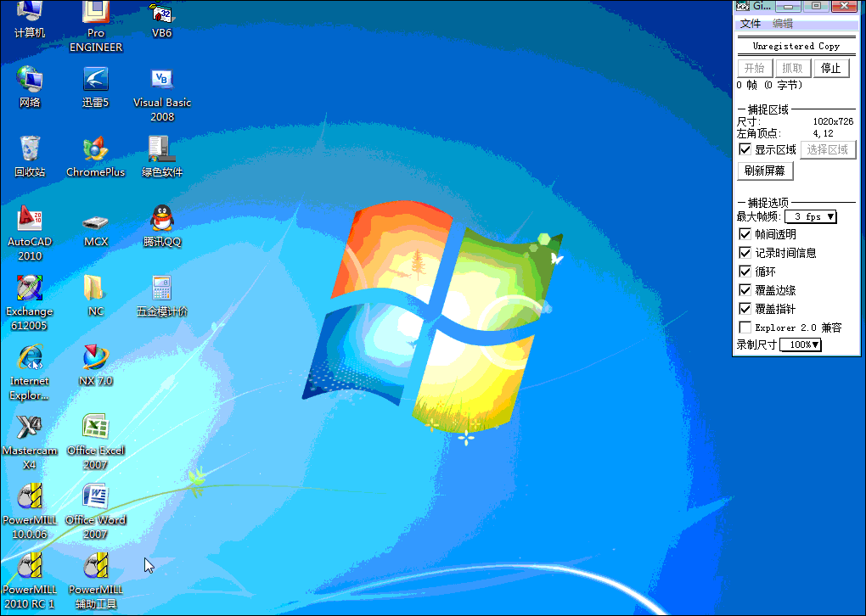Toggle the 循环 loop checkbox
866x616 pixels.
click(x=745, y=272)
